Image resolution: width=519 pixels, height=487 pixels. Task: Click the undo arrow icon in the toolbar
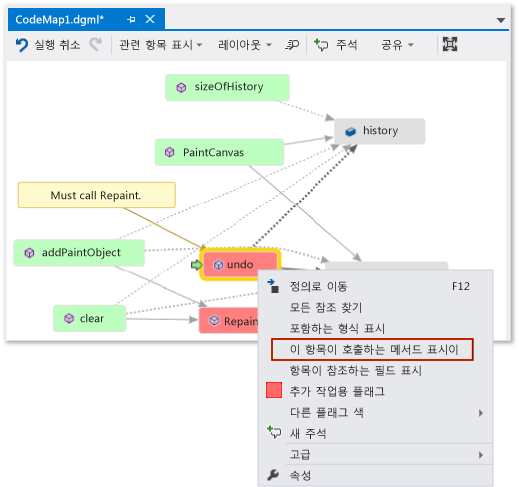[22, 45]
